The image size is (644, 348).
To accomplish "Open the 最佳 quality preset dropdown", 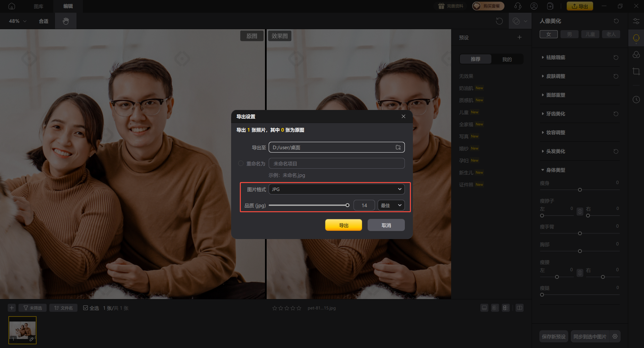I will pos(391,206).
